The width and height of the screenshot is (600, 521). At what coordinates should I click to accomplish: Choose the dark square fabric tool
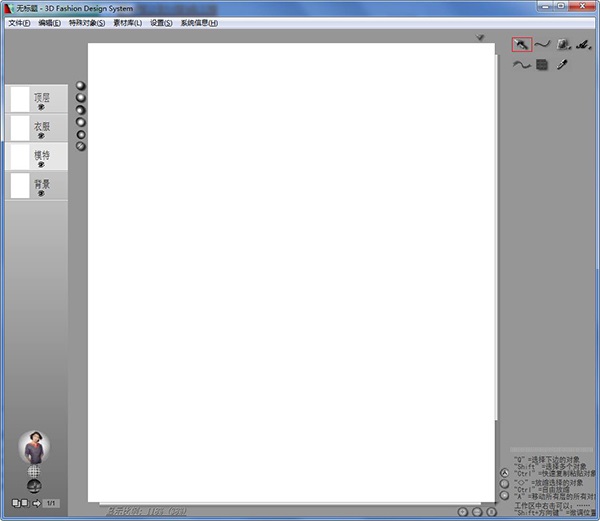point(542,65)
